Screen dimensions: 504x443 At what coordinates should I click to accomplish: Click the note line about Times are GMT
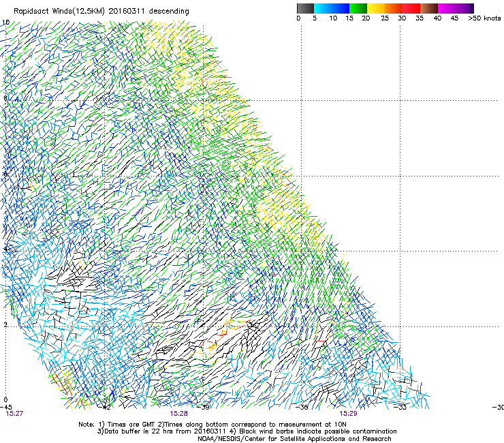[212, 425]
